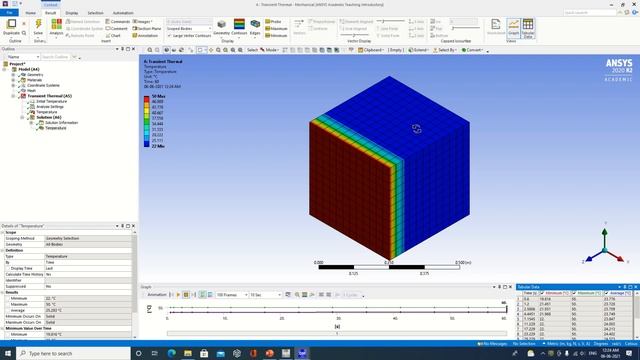
Task: Open the Extend dropdown
Action: click(418, 50)
